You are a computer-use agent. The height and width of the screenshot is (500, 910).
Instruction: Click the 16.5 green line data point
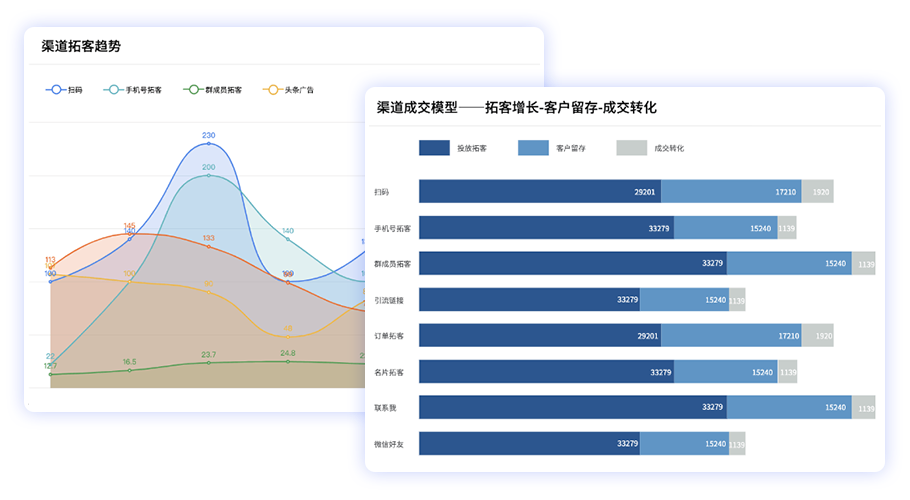pyautogui.click(x=129, y=370)
